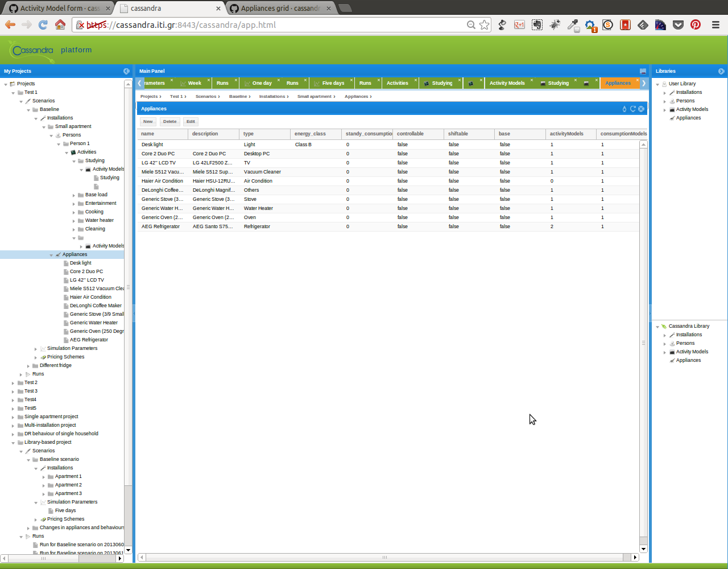
Task: Close the Appliances grid panel with the X icon
Action: click(x=641, y=109)
